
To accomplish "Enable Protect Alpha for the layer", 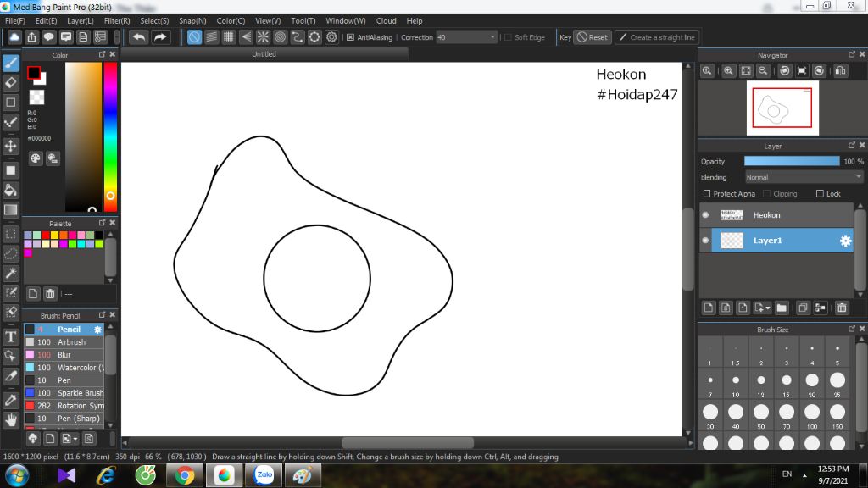I will tap(707, 194).
